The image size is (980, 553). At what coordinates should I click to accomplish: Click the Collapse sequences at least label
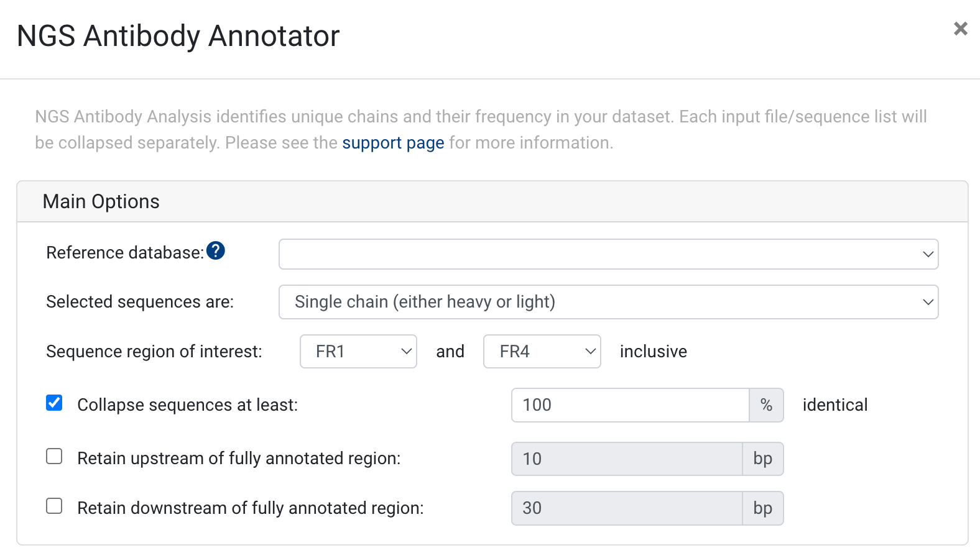[187, 405]
